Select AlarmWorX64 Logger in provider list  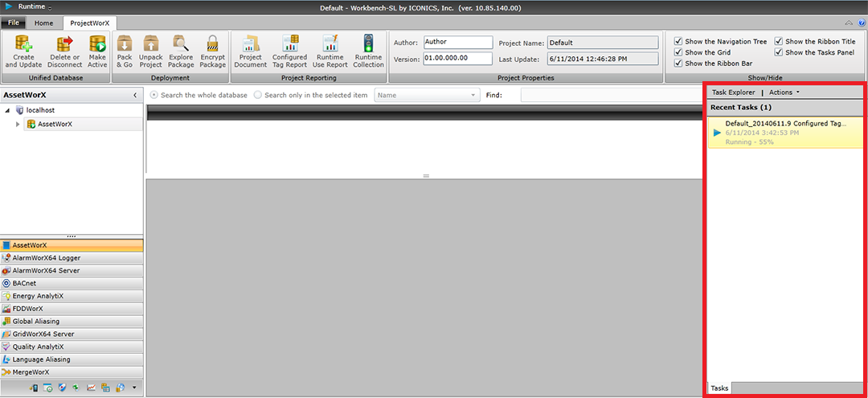(47, 258)
